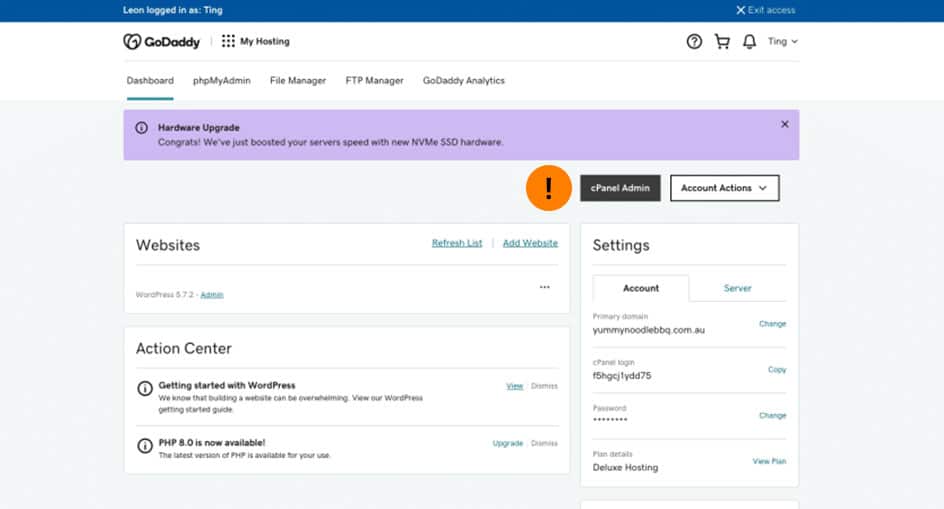Open the shopping cart icon
The width and height of the screenshot is (944, 509).
722,42
